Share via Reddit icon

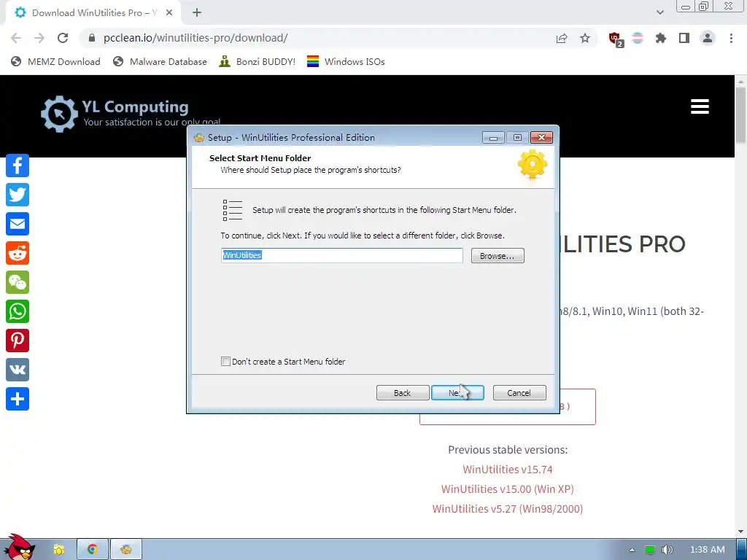18,253
